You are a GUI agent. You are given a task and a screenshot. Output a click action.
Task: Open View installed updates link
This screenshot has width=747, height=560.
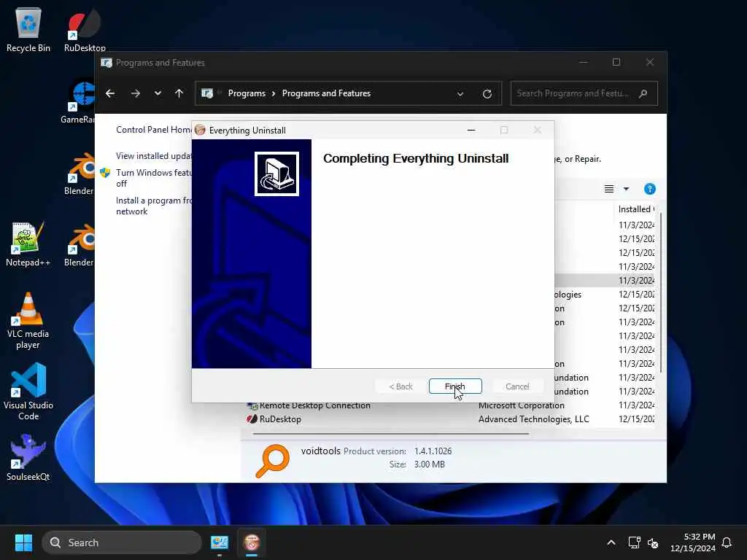[x=153, y=156]
